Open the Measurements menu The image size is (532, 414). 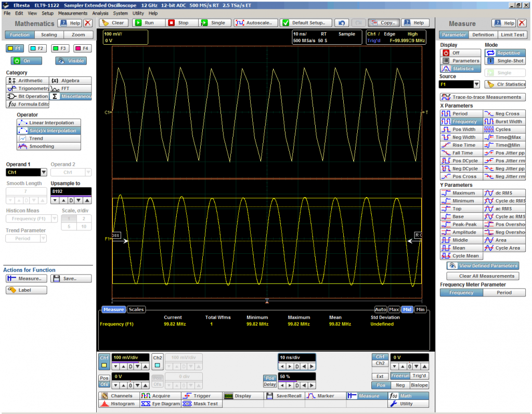72,13
